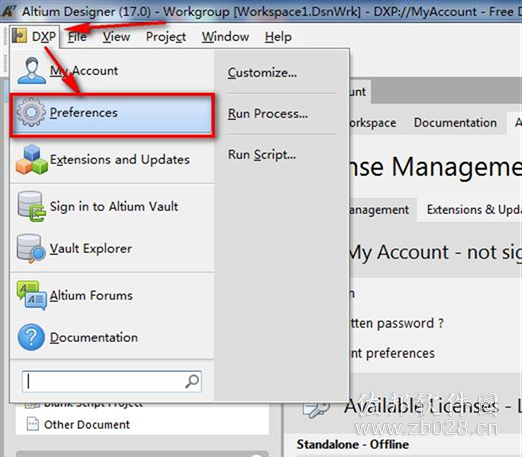Select Other Document in the list

coord(87,425)
